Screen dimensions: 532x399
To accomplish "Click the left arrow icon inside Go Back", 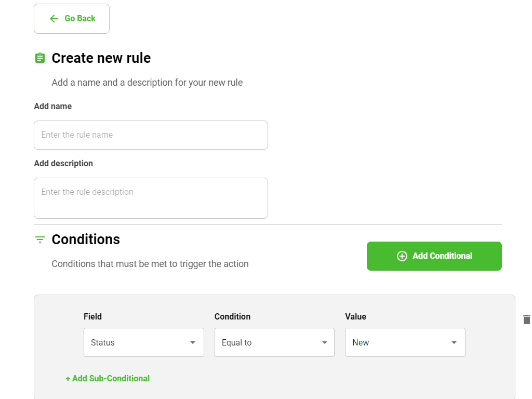I will click(x=54, y=19).
